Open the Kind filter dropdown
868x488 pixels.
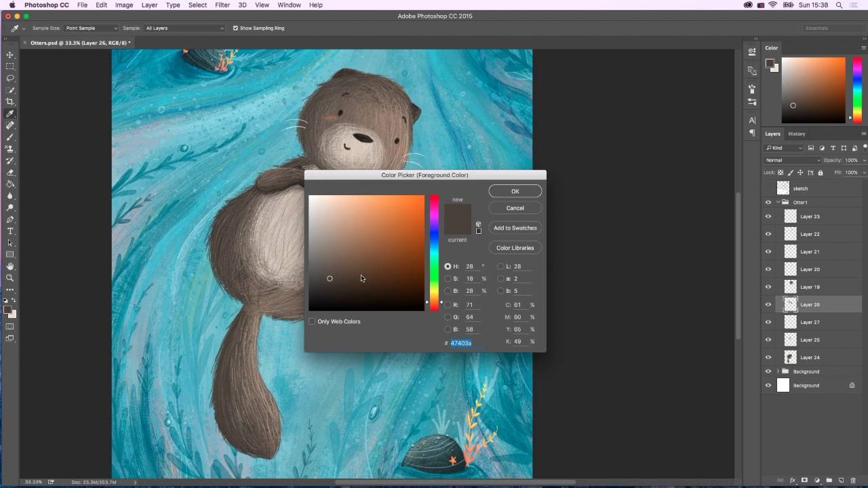coord(785,148)
